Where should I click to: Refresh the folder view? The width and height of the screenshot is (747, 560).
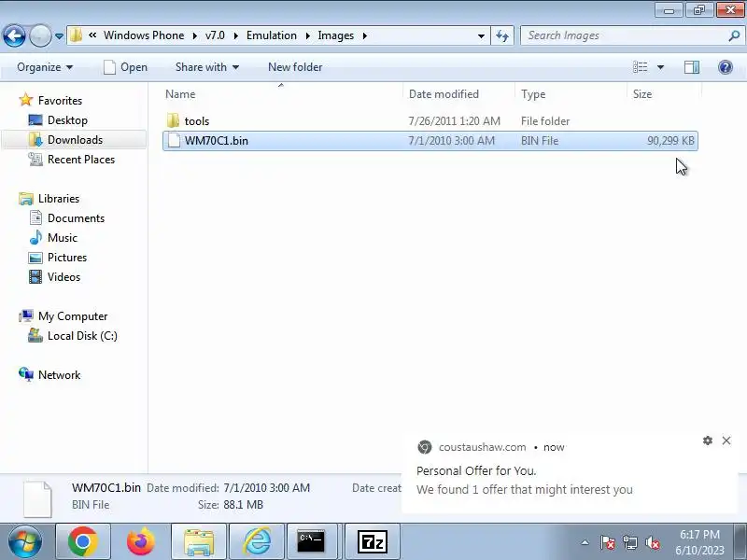502,36
